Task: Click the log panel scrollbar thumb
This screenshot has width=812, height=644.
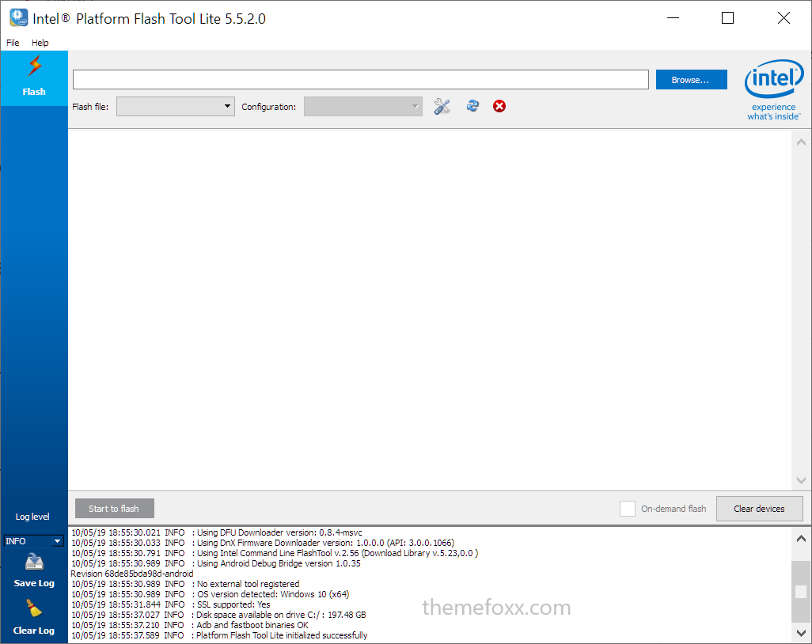Action: (801, 592)
